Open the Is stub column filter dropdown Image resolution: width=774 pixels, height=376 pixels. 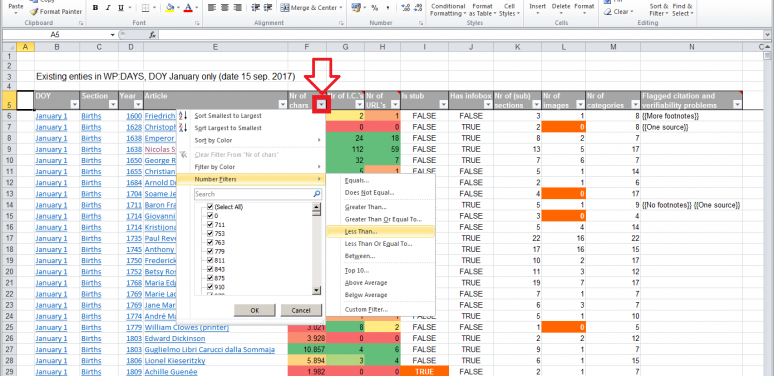[x=443, y=105]
